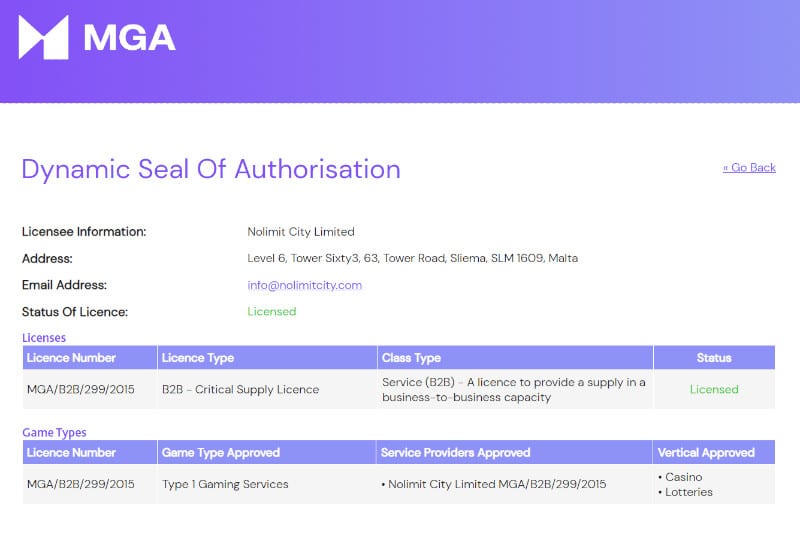
Task: Select the Nolimit City Limited licensee name
Action: 301,232
